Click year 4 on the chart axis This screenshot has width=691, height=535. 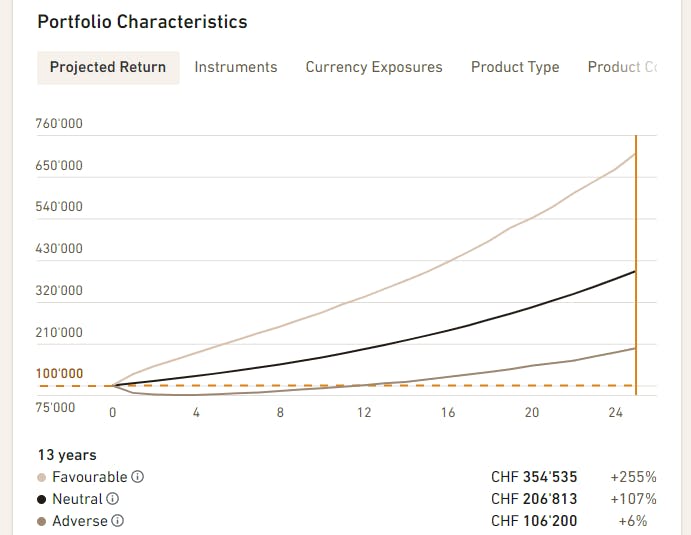[x=196, y=412]
